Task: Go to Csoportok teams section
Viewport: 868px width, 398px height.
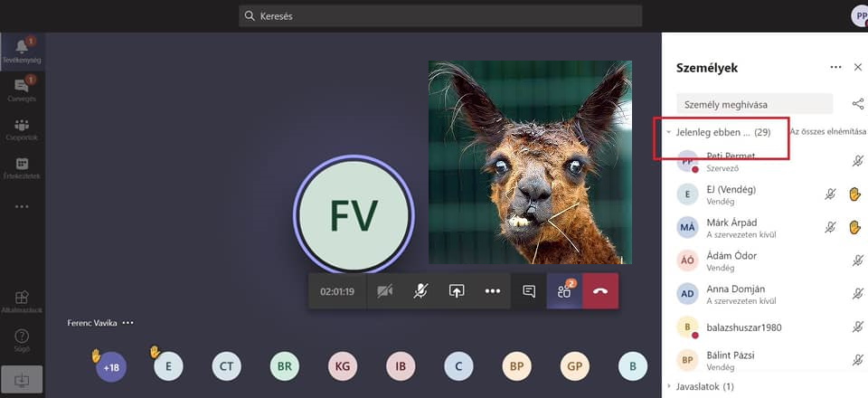Action: [22, 129]
